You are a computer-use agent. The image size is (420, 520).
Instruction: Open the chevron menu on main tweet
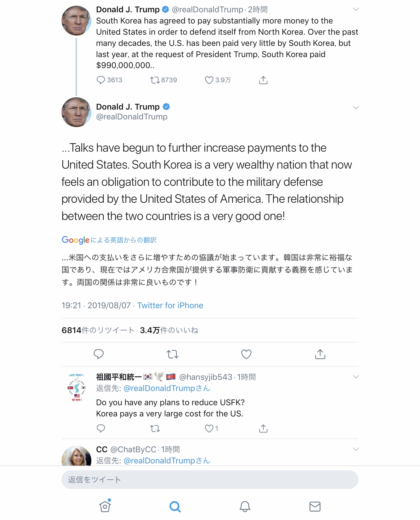tap(356, 107)
